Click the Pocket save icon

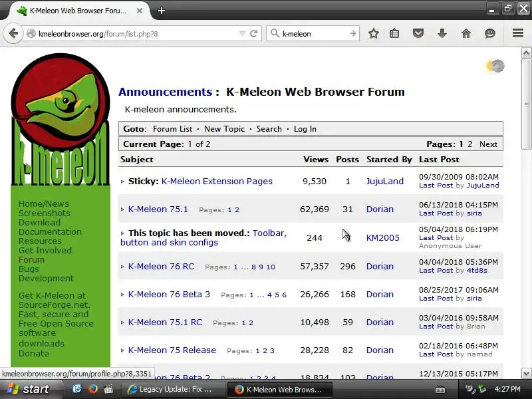click(x=418, y=33)
